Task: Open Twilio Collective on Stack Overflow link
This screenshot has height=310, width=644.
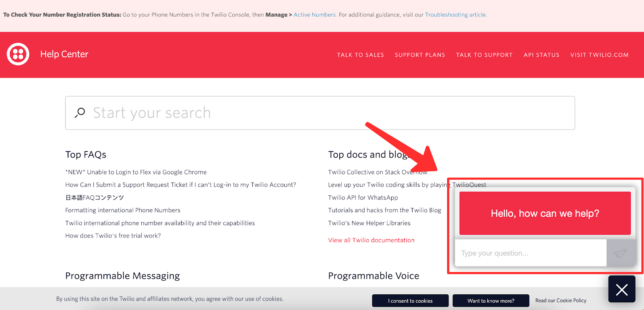Action: [x=378, y=172]
